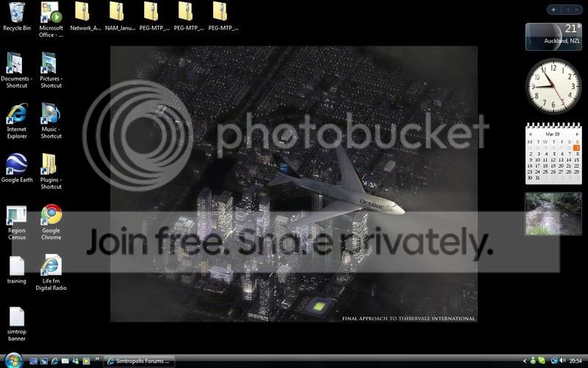The height and width of the screenshot is (368, 588).
Task: Launch Internet Explorer from Quick Launch
Action: (x=54, y=361)
